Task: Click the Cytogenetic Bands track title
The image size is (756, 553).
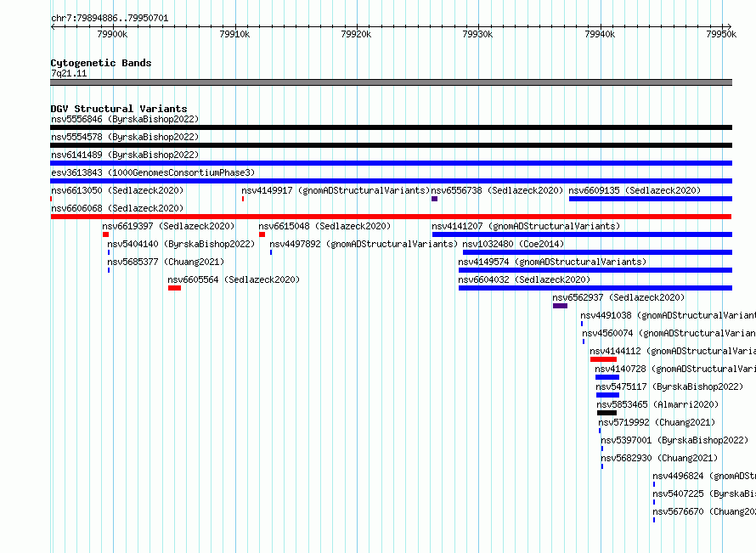Action: point(101,63)
